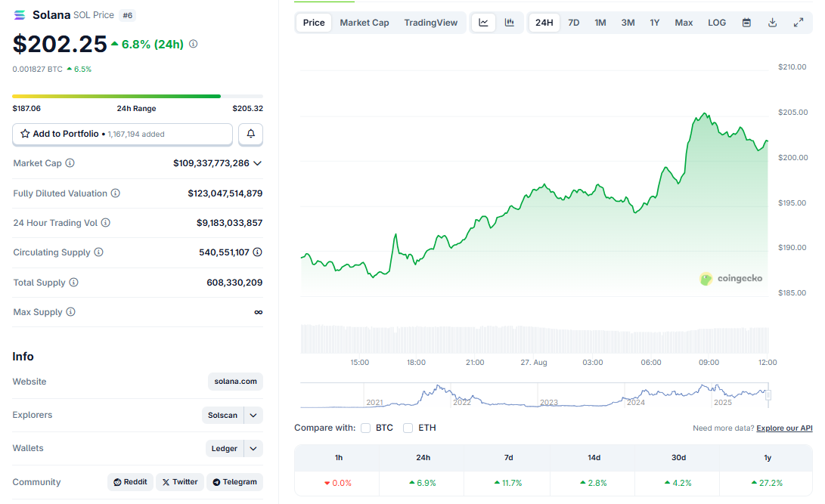
Task: Open the calendar date range icon
Action: point(746,23)
